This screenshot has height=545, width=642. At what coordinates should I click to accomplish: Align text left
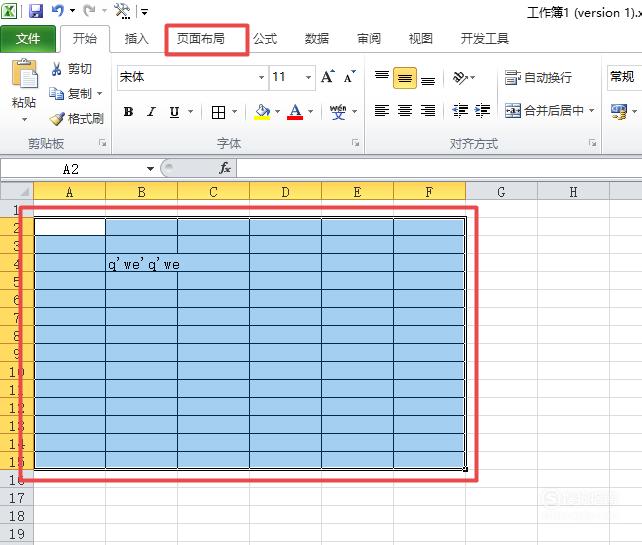[x=382, y=111]
